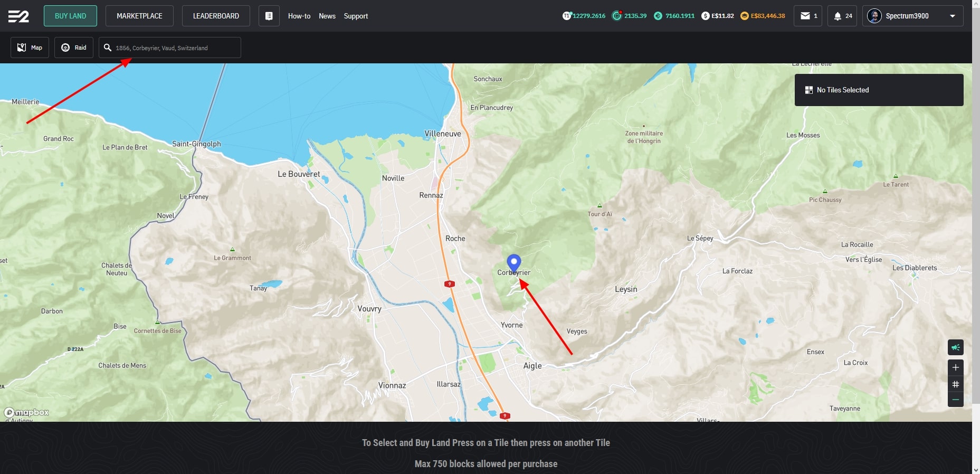Click the Aigle map label
Image resolution: width=980 pixels, height=474 pixels.
click(532, 366)
